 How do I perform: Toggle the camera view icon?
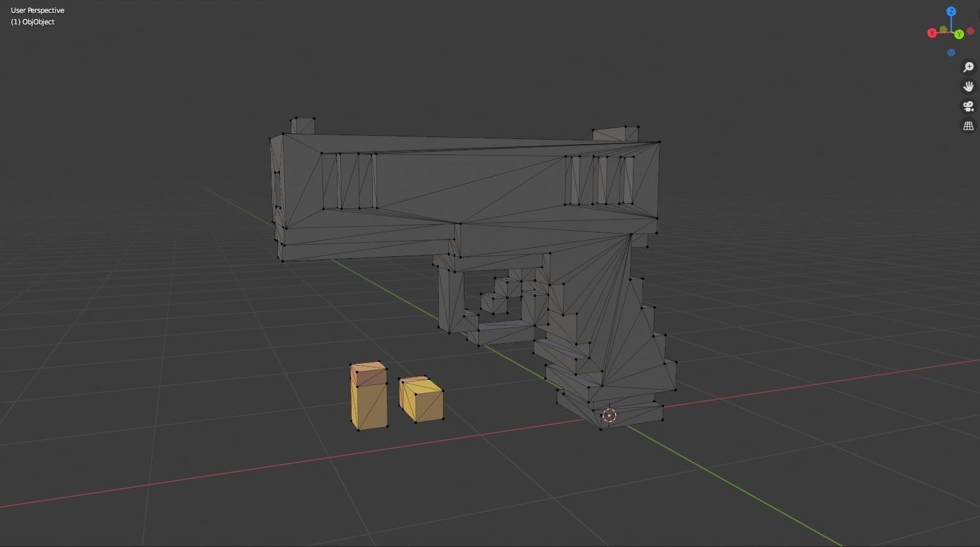(x=968, y=106)
